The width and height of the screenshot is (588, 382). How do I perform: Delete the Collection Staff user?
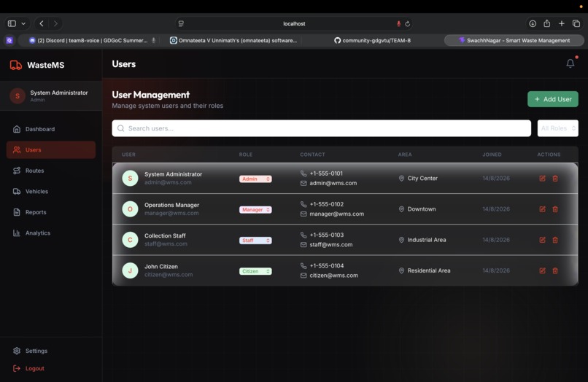[x=555, y=240]
